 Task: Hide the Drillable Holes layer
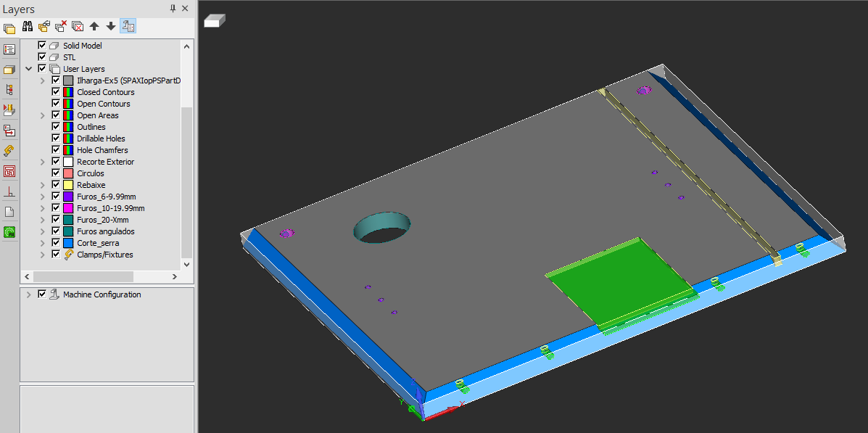pos(56,139)
